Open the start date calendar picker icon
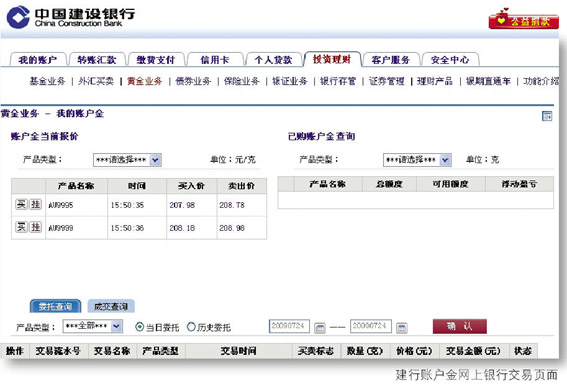Screen dimensions: 567x384 [320, 328]
